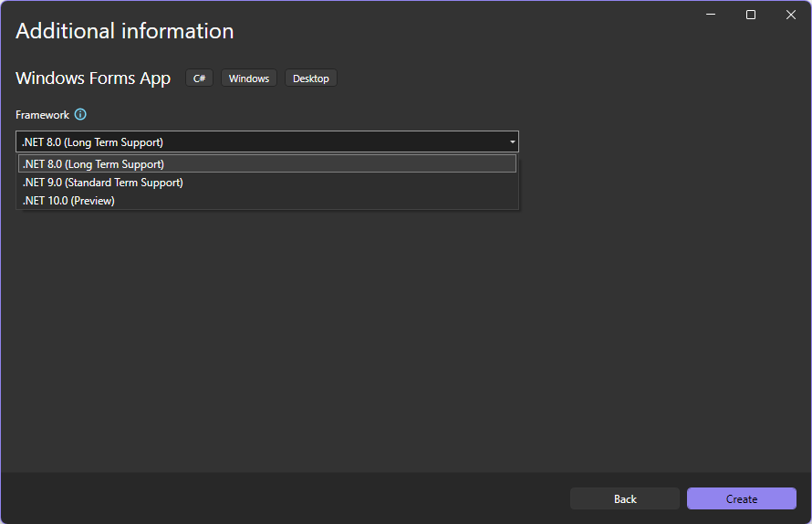The width and height of the screenshot is (812, 524).
Task: Close the Additional information dialog
Action: click(791, 15)
